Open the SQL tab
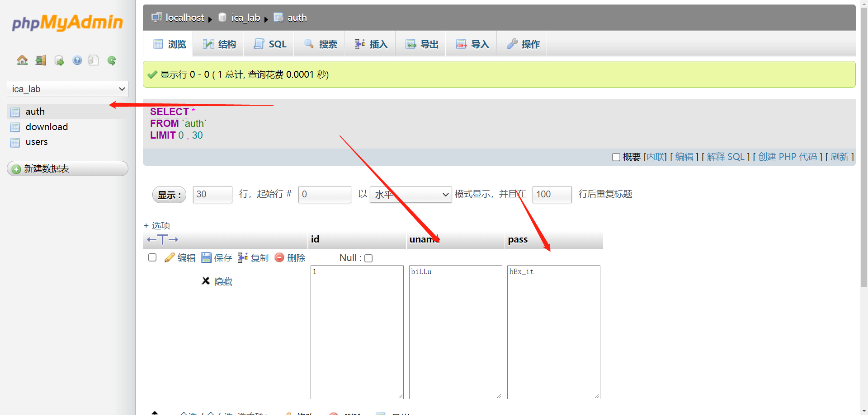 [270, 44]
